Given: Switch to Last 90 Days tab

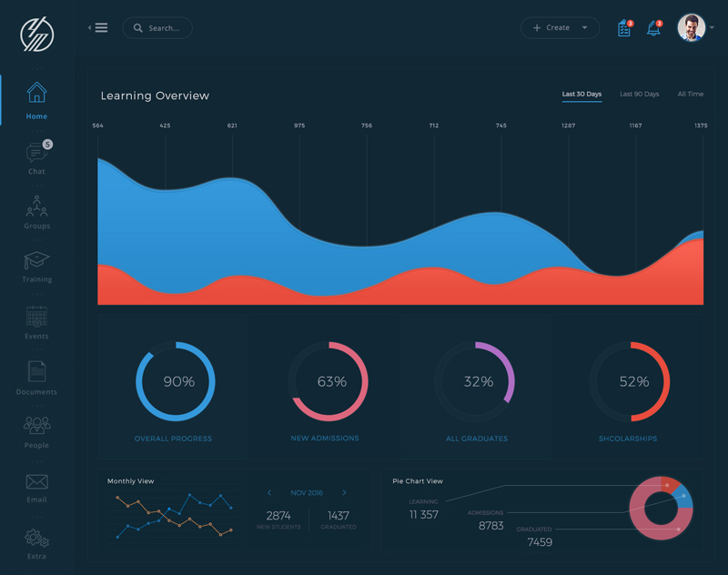Looking at the screenshot, I should point(639,95).
